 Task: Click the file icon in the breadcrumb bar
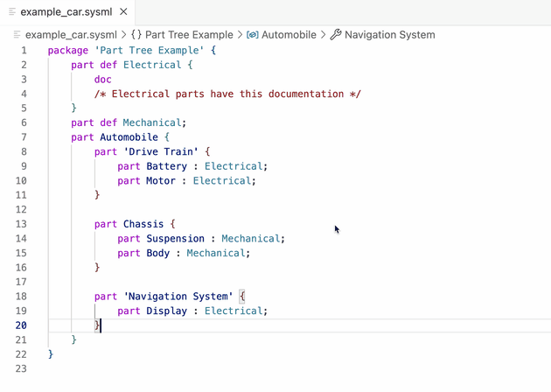18,35
